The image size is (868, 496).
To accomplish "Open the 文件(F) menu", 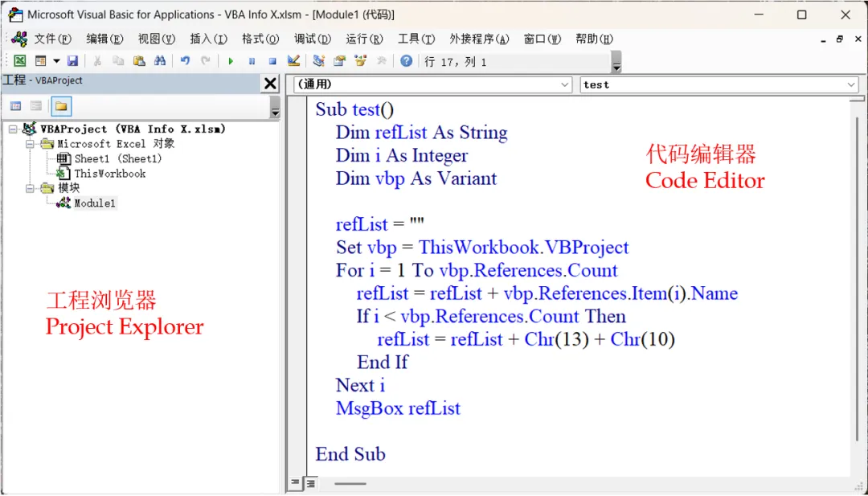I will point(53,39).
